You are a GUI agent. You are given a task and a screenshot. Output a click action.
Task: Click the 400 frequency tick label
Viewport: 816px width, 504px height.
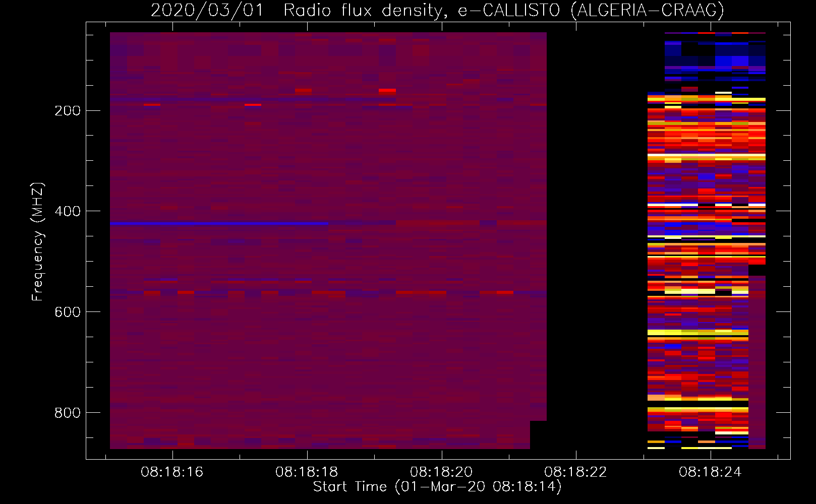coord(68,211)
